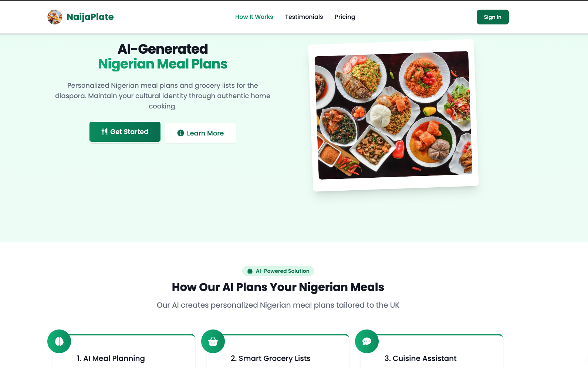
Task: Open the How It Works nav link
Action: [x=254, y=17]
